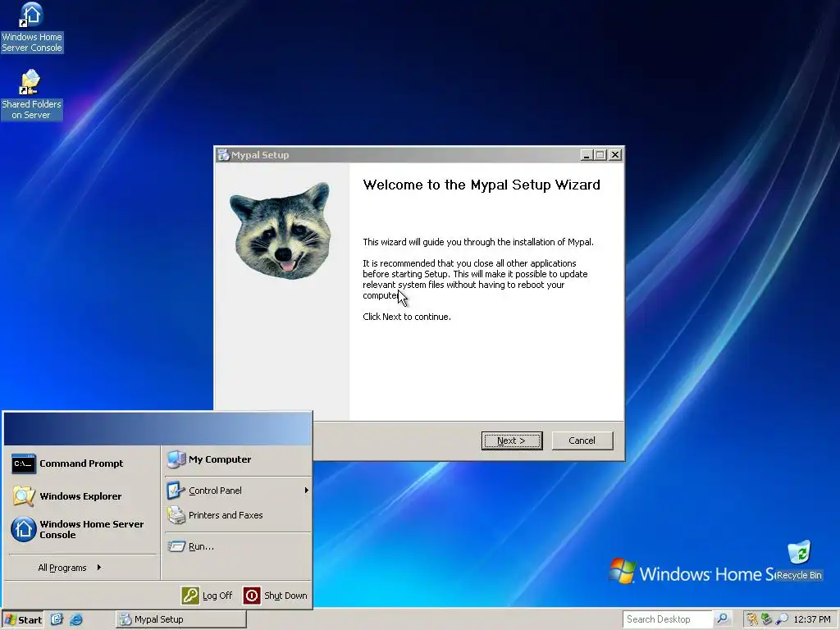Screen dimensions: 840x630
Task: Close the Mypal Setup window
Action: coord(615,155)
